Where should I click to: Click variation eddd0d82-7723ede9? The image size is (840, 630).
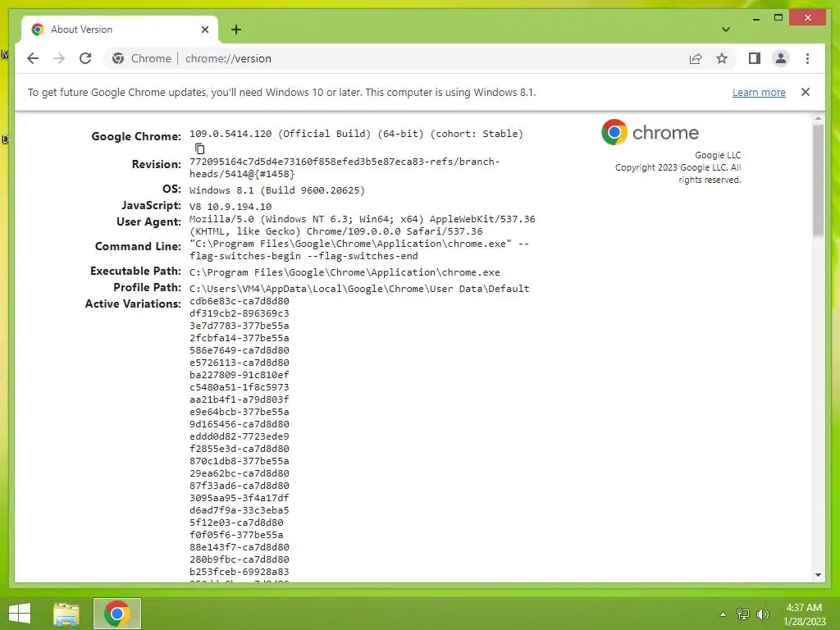tap(239, 436)
